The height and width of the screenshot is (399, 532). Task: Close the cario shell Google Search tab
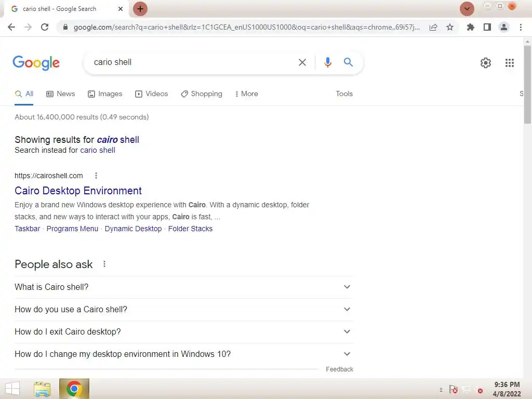[121, 9]
